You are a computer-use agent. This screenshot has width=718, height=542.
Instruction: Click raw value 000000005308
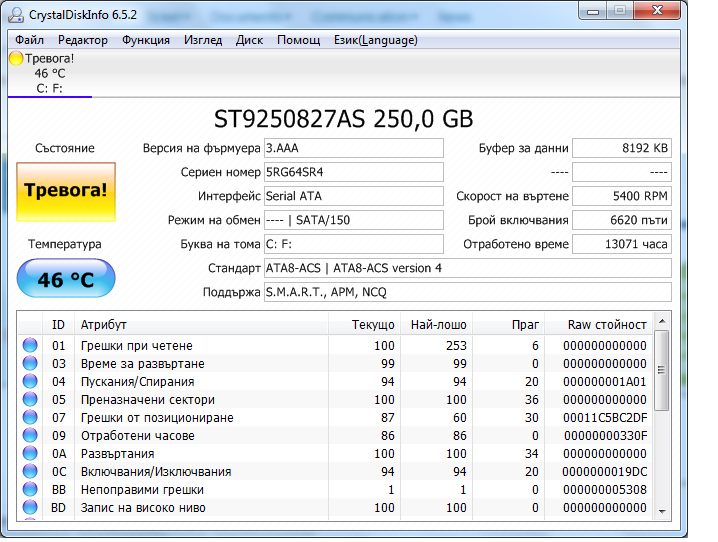[x=605, y=489]
